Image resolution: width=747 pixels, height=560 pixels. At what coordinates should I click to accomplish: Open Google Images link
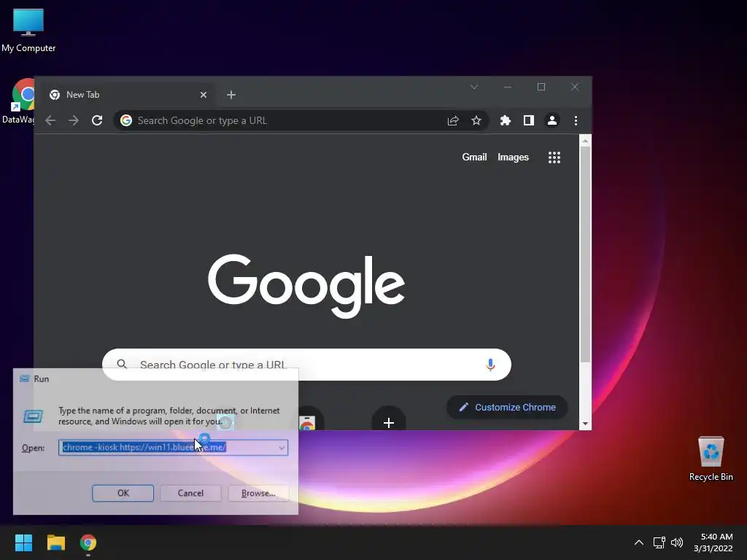tap(513, 157)
